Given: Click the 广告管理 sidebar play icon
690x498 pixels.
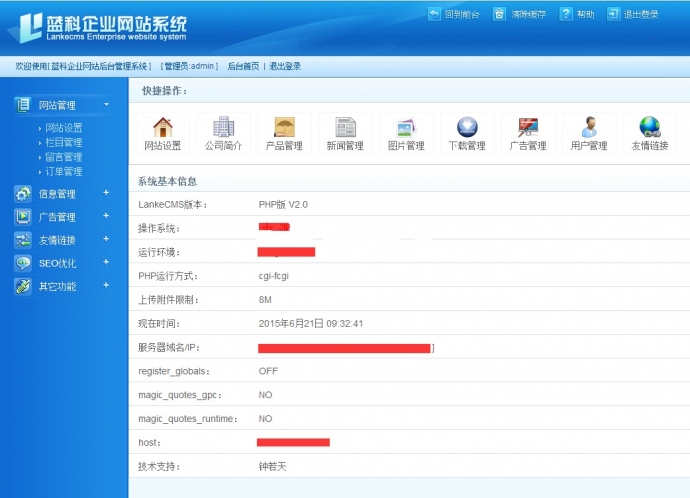Looking at the screenshot, I should coord(23,217).
